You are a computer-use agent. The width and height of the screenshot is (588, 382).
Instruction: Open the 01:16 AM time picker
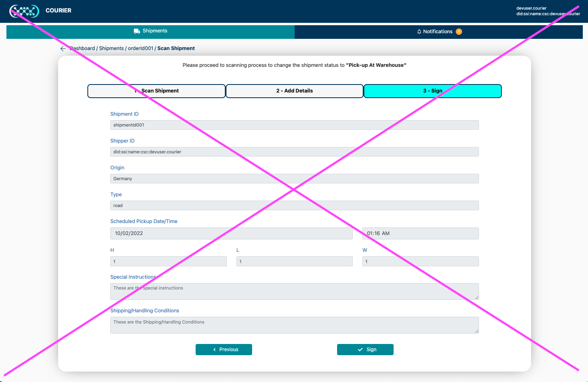click(x=420, y=233)
